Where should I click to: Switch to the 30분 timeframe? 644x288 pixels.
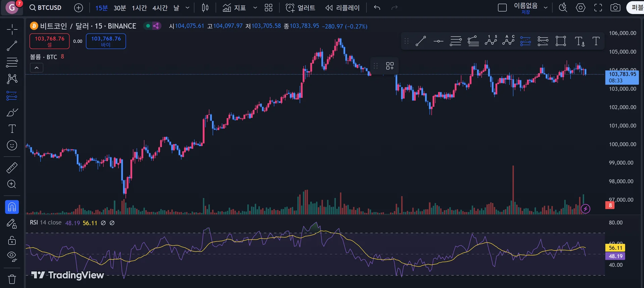click(120, 8)
